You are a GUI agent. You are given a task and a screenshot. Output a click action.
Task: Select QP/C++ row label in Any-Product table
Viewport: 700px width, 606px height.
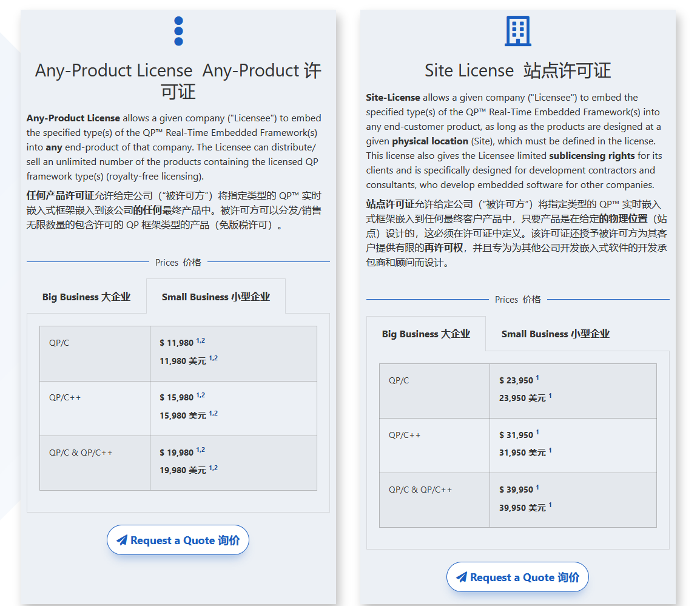click(65, 397)
